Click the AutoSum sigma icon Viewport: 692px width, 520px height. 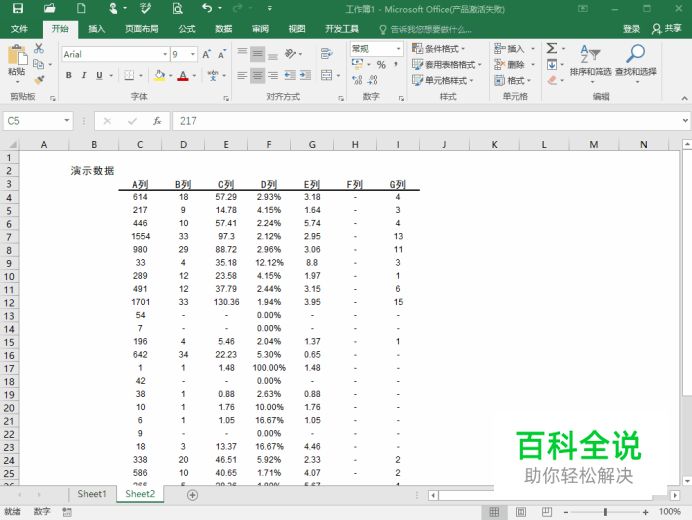pos(552,48)
